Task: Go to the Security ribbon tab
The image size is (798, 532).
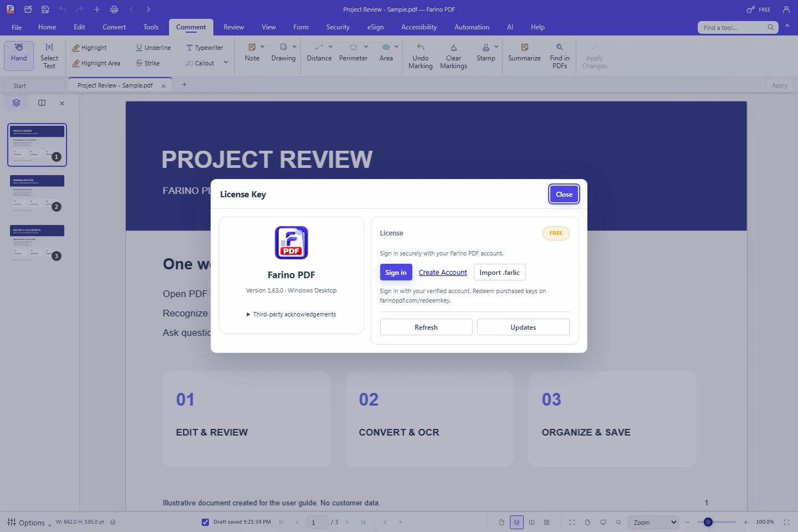Action: point(338,27)
